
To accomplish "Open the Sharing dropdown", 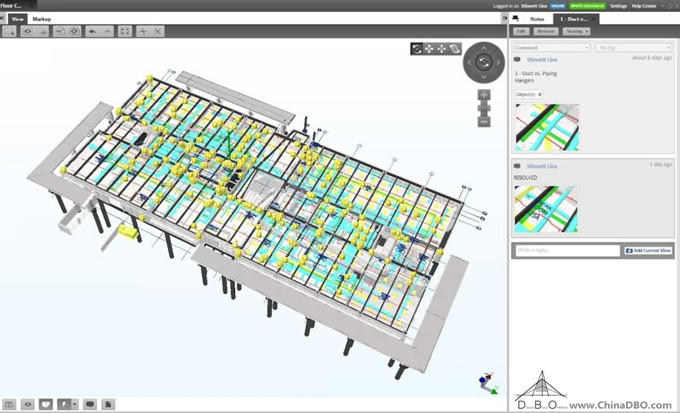I will pyautogui.click(x=576, y=31).
